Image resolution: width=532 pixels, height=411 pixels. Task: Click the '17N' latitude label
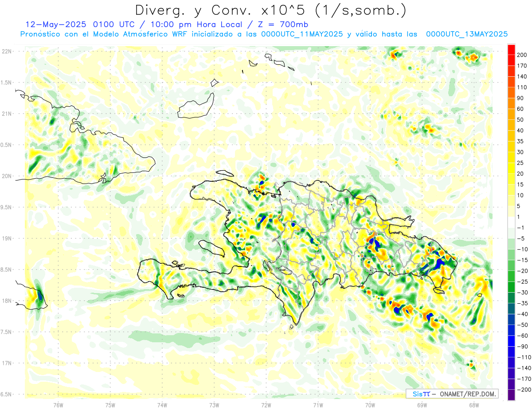(x=7, y=363)
